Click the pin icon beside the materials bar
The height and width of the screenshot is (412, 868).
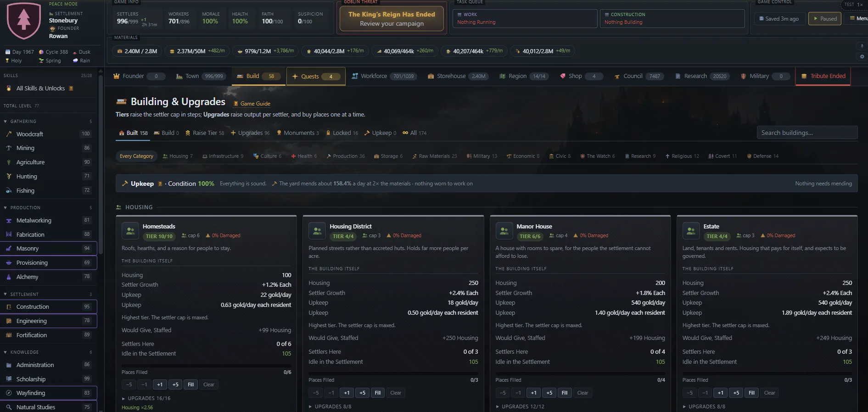point(862,46)
